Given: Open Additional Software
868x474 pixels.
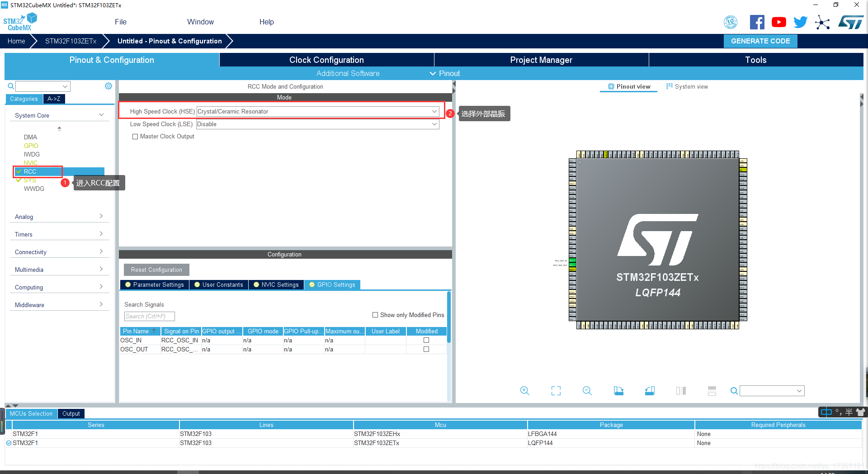Looking at the screenshot, I should (348, 73).
